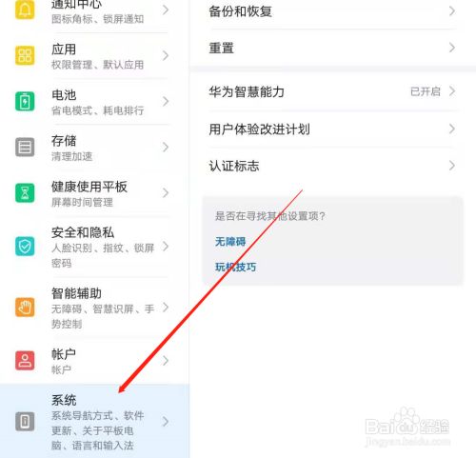Tap the green Battery icon
476x458 pixels.
25,101
